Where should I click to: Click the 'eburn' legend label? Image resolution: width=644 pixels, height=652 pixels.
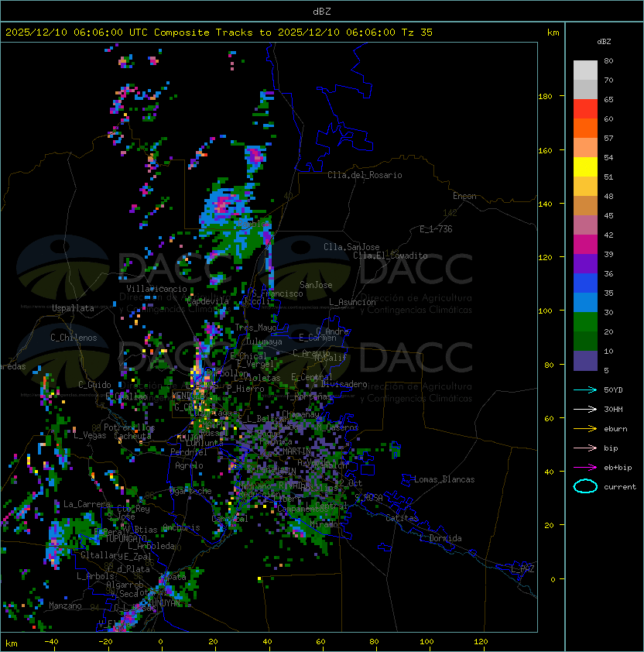point(615,429)
